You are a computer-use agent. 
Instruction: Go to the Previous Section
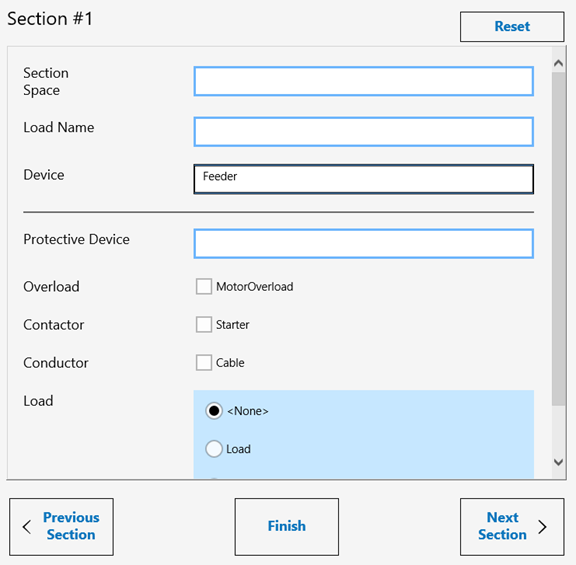pos(61,527)
